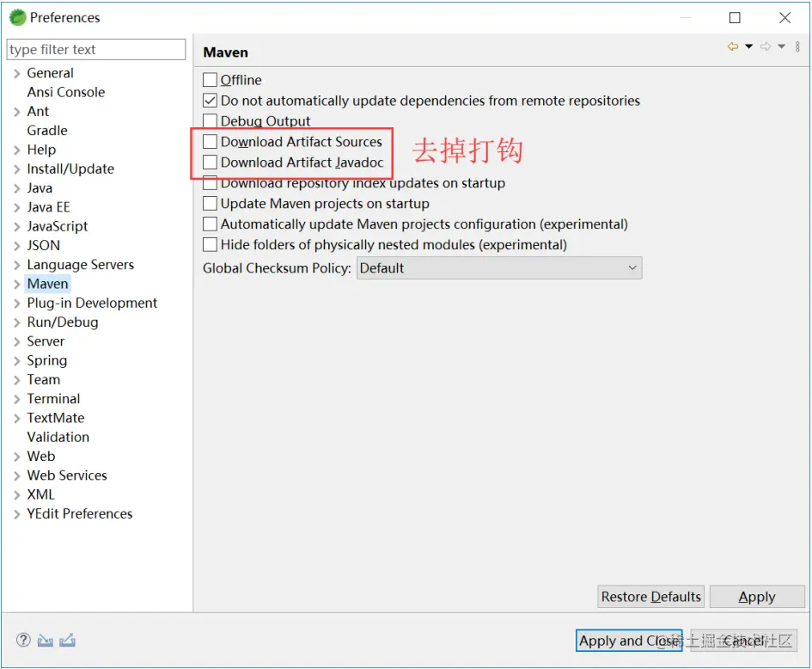Select Web preferences item
812x669 pixels.
(x=41, y=457)
